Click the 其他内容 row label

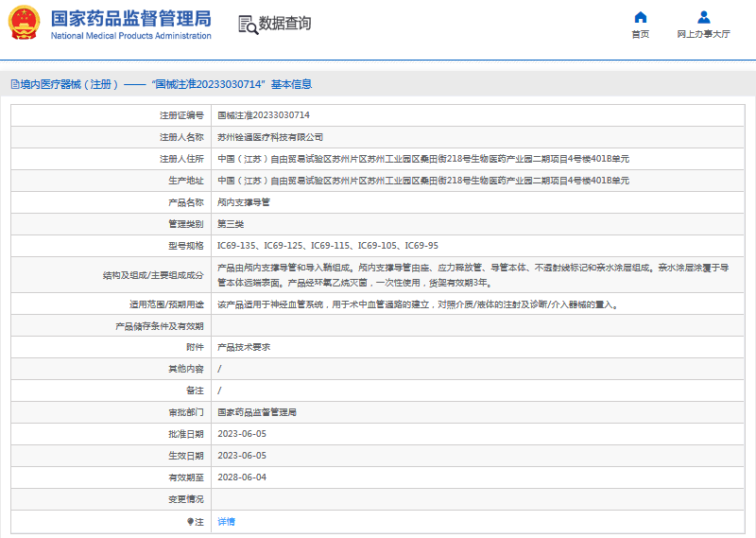(186, 369)
